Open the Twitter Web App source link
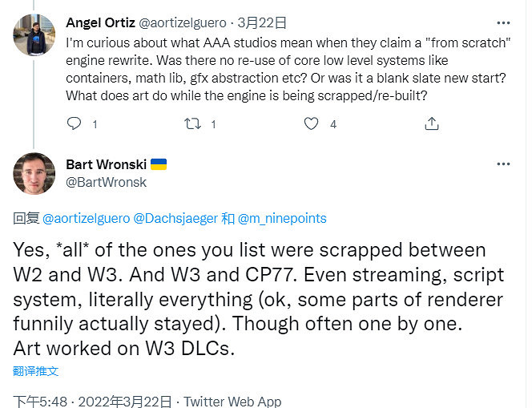Screen dimensions: 532x408 pyautogui.click(x=233, y=401)
